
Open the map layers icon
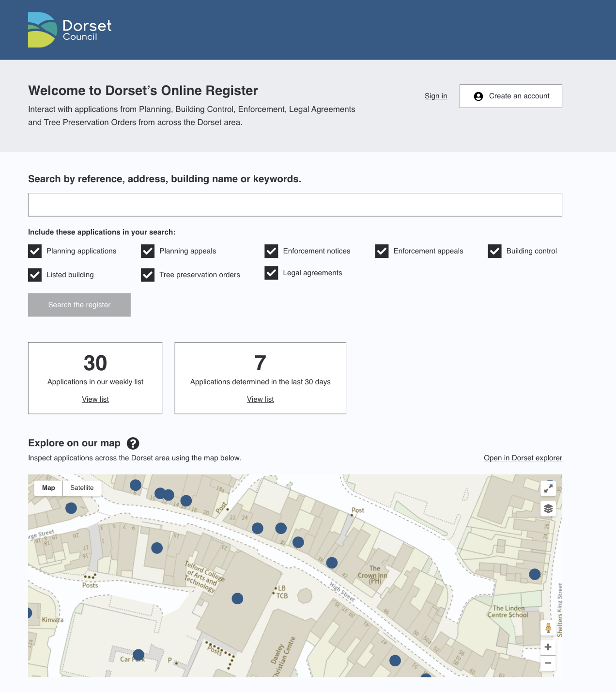[548, 508]
